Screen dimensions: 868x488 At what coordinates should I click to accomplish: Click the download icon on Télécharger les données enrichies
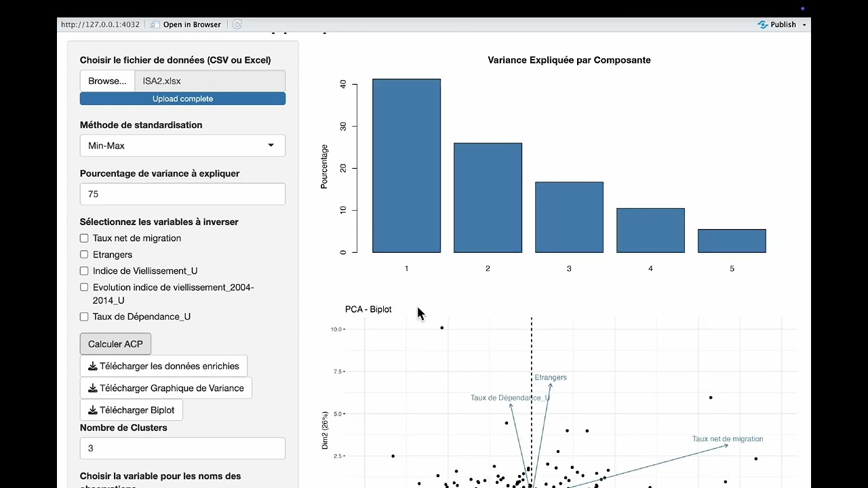pos(92,366)
